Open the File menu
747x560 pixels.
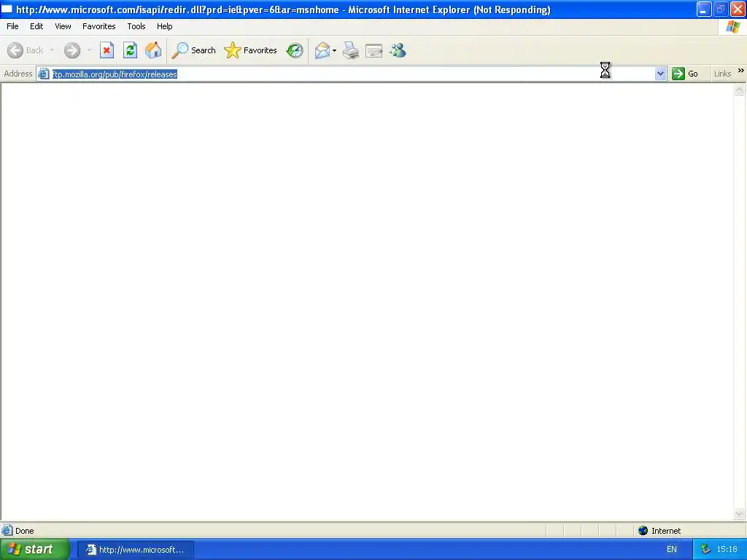click(13, 26)
